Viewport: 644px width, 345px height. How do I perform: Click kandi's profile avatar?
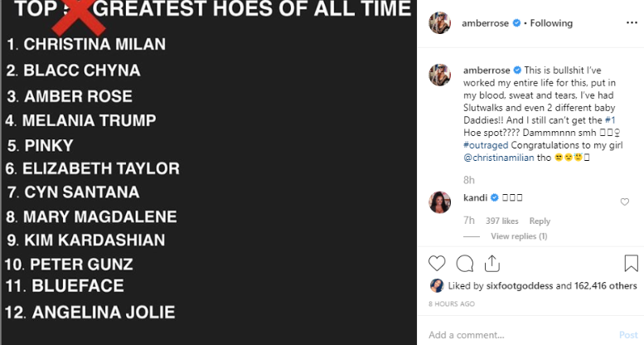pyautogui.click(x=439, y=202)
